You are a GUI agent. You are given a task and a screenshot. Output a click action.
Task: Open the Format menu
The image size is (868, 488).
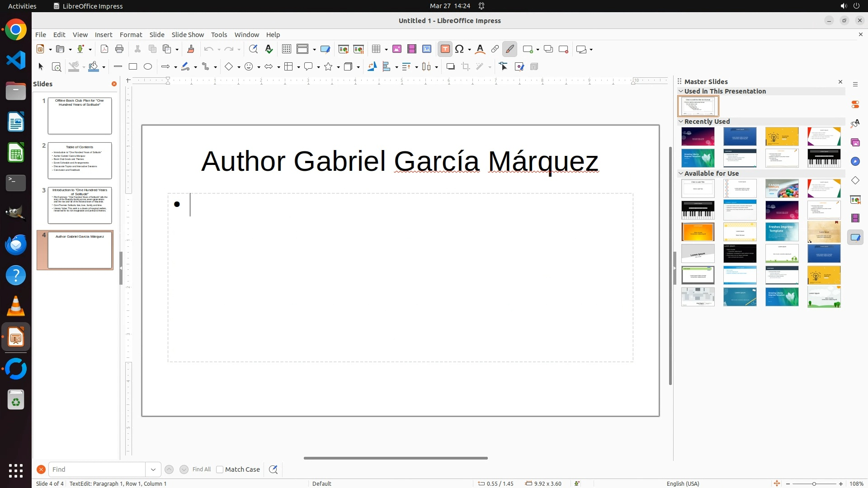pyautogui.click(x=131, y=35)
